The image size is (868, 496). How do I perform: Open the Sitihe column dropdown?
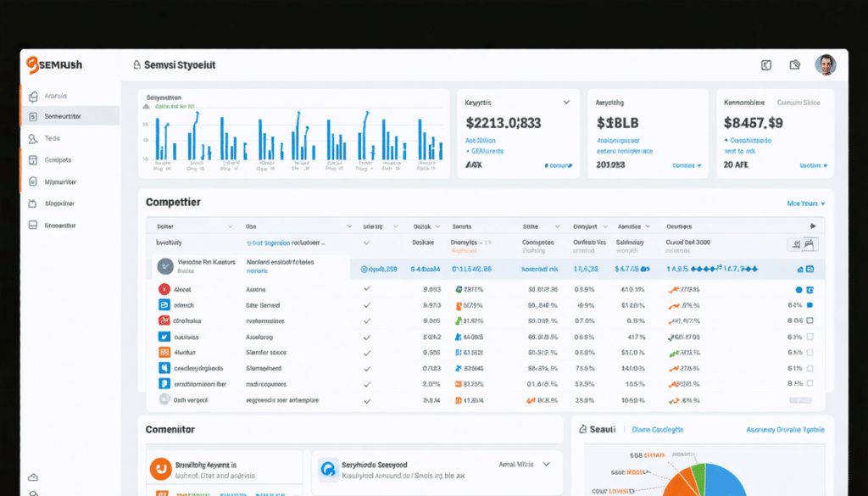(x=558, y=226)
